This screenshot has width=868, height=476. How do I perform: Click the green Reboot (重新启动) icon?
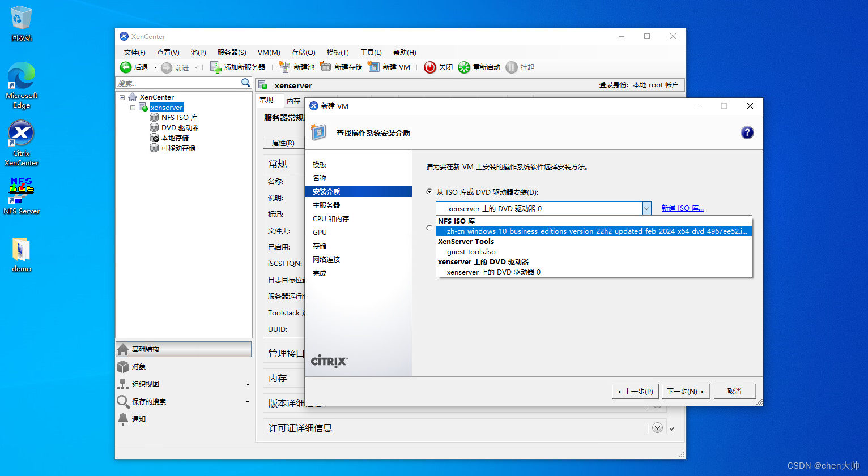pyautogui.click(x=464, y=67)
